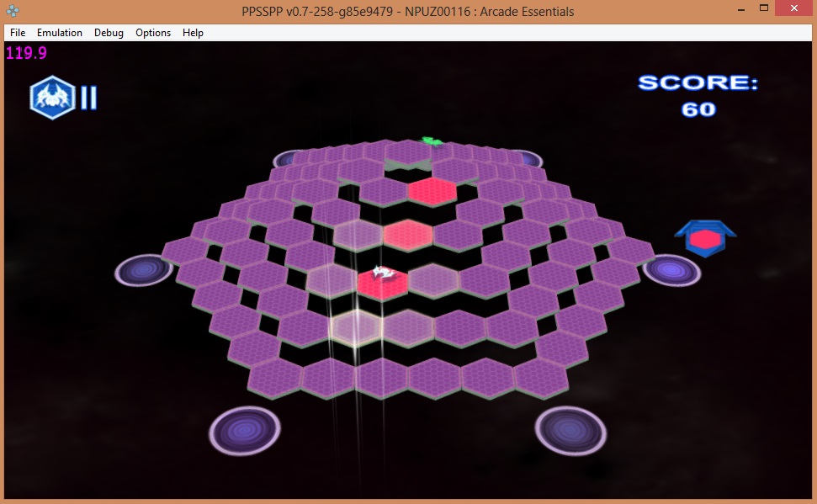Click the left-side swirling portal disc
Screen dimensions: 817x504
tap(144, 269)
